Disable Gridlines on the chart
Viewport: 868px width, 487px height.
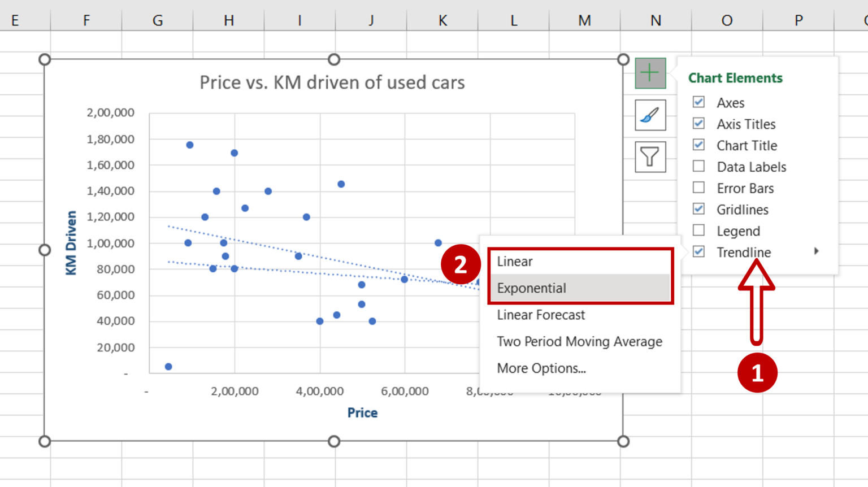click(698, 208)
